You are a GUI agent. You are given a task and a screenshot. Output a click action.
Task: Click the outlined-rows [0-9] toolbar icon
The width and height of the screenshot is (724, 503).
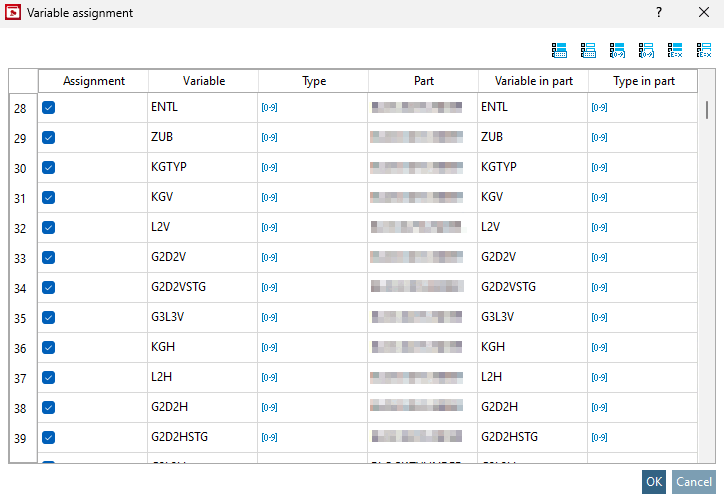pos(646,49)
